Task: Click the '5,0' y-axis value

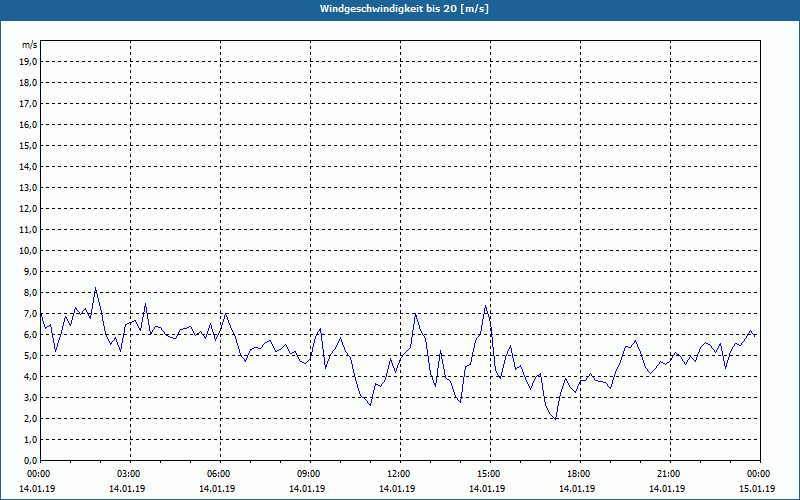Action: click(x=30, y=356)
